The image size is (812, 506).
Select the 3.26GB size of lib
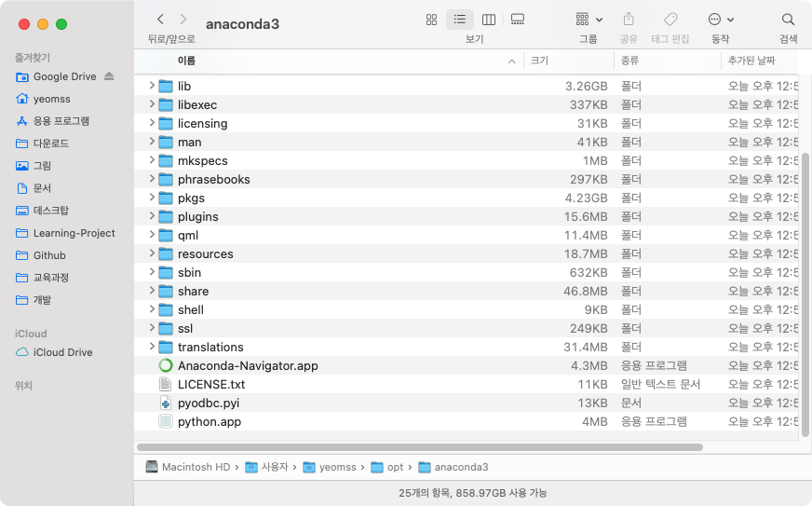pyautogui.click(x=587, y=86)
